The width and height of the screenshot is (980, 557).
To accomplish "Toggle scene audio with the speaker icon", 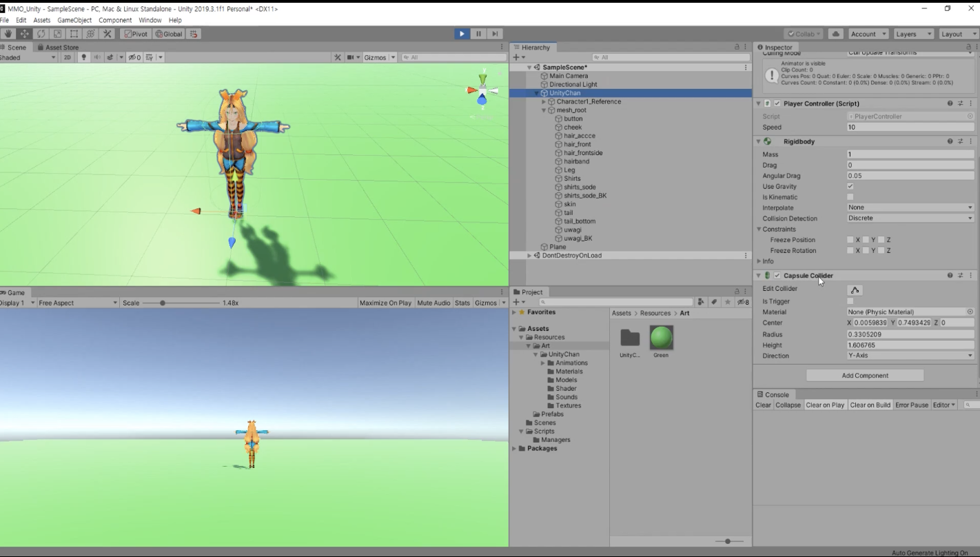I will tap(97, 57).
